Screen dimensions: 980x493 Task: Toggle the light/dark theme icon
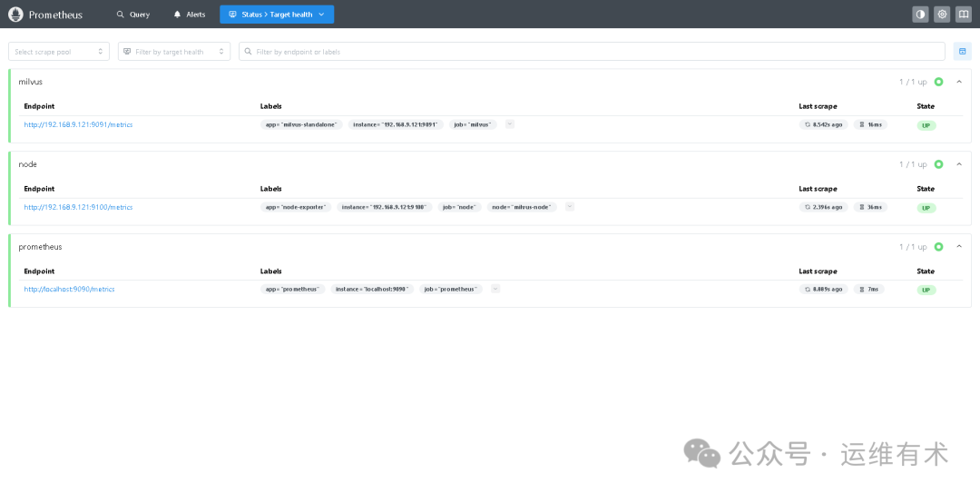click(921, 15)
